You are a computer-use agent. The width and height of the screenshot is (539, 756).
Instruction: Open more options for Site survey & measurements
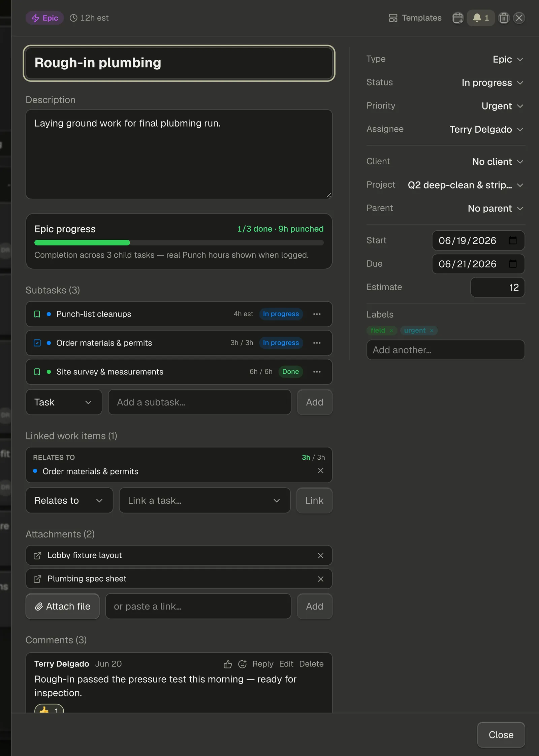317,372
